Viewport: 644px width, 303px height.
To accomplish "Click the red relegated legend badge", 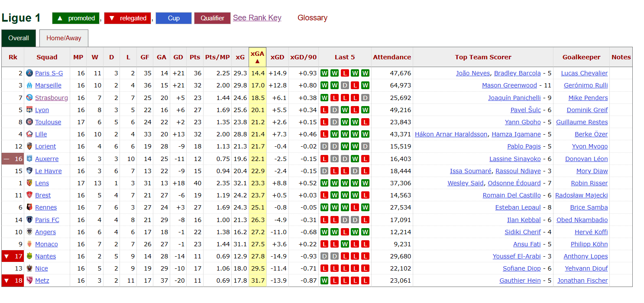I will click(x=127, y=18).
